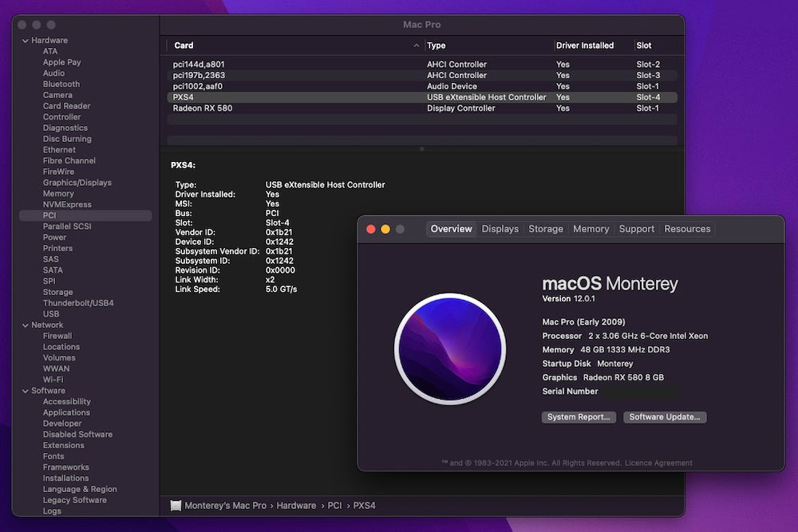
Task: Select Thunderbolt/USB4 in the sidebar
Action: (78, 303)
